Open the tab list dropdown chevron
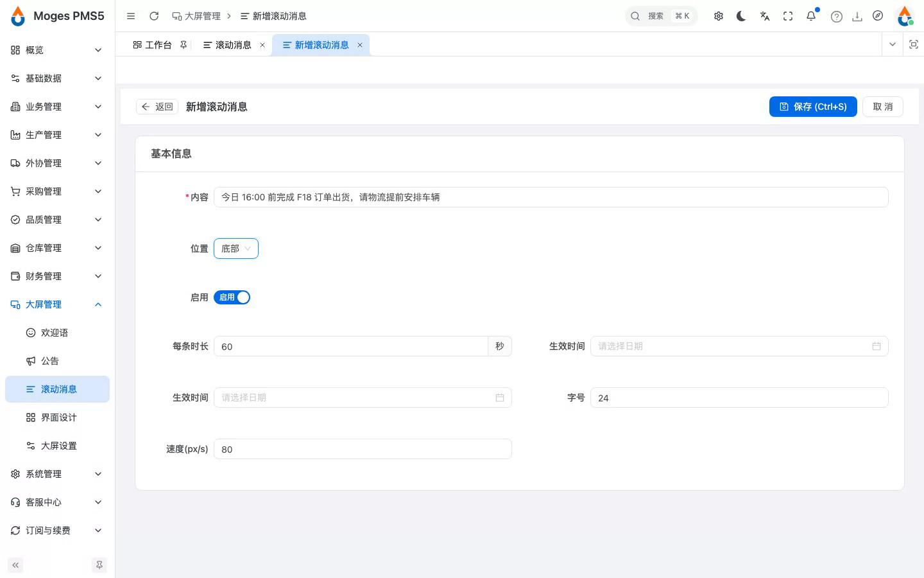924x578 pixels. [x=893, y=44]
